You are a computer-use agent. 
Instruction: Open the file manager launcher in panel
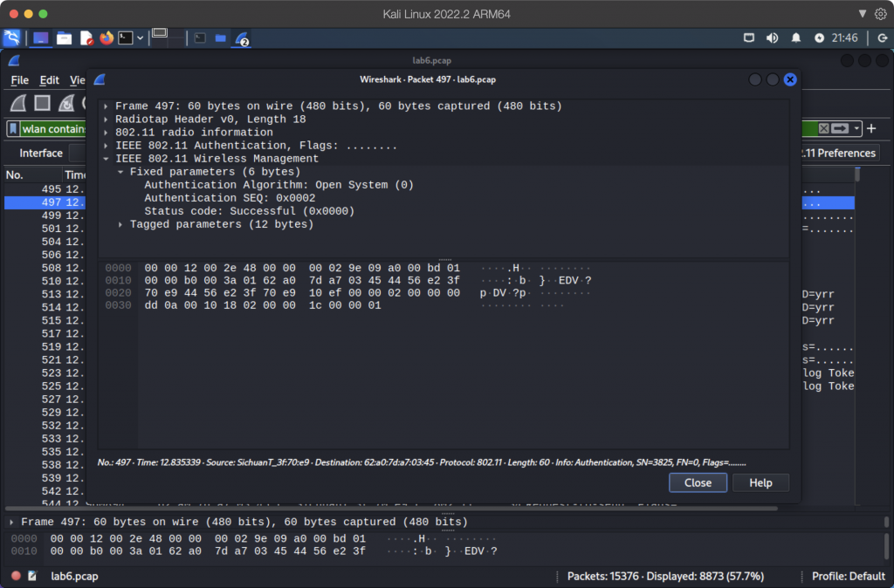click(x=64, y=38)
